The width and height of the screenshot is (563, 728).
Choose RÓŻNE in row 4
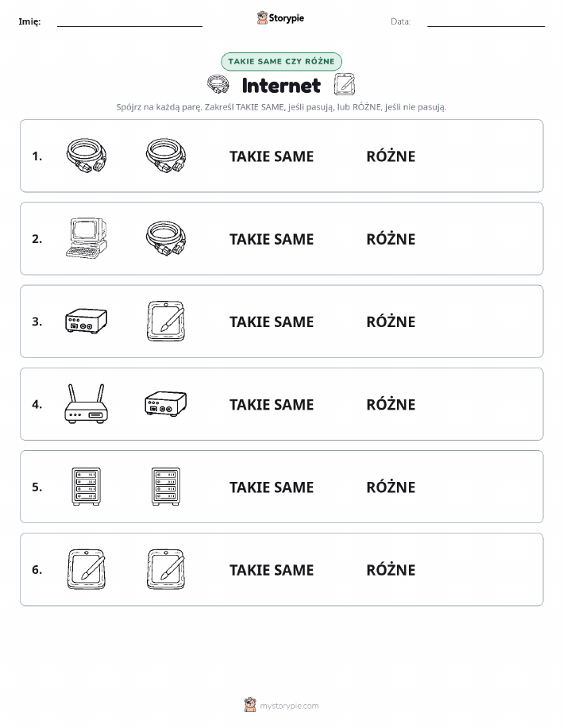391,404
